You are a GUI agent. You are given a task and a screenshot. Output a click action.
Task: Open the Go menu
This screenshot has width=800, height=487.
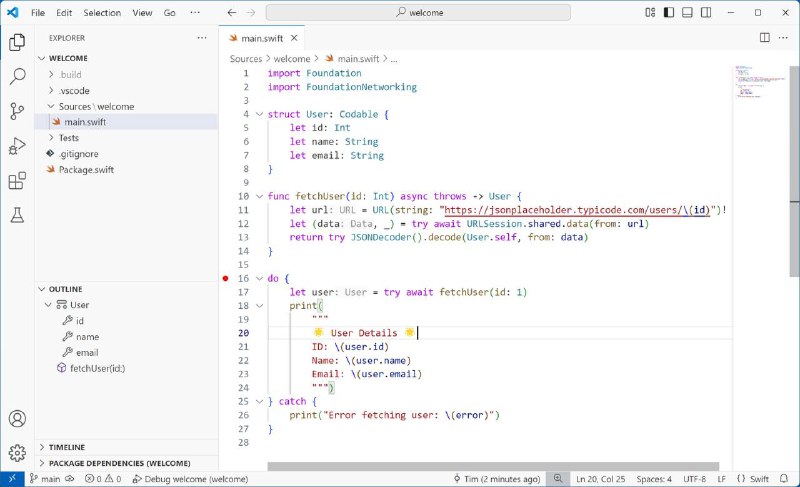point(169,13)
